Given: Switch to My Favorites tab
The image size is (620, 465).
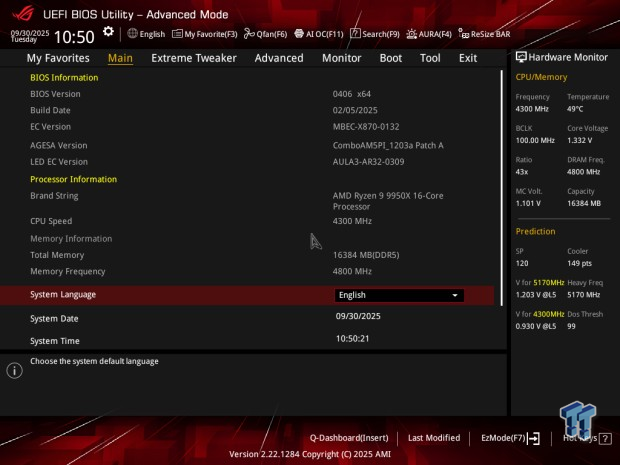Looking at the screenshot, I should coord(58,58).
